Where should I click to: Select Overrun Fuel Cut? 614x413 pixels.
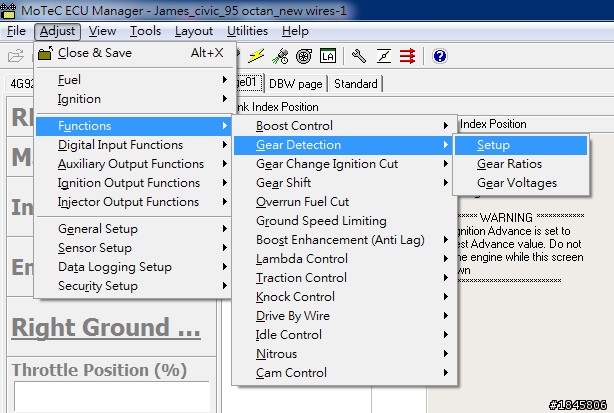coord(343,202)
